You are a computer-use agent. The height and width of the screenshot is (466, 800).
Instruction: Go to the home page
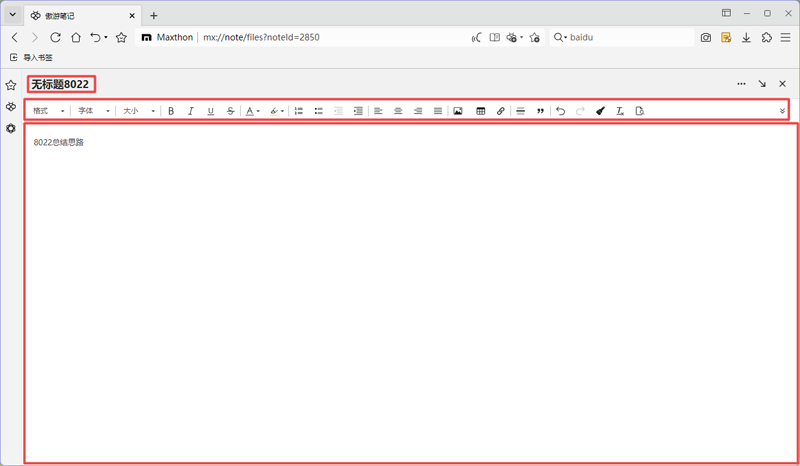pos(76,37)
